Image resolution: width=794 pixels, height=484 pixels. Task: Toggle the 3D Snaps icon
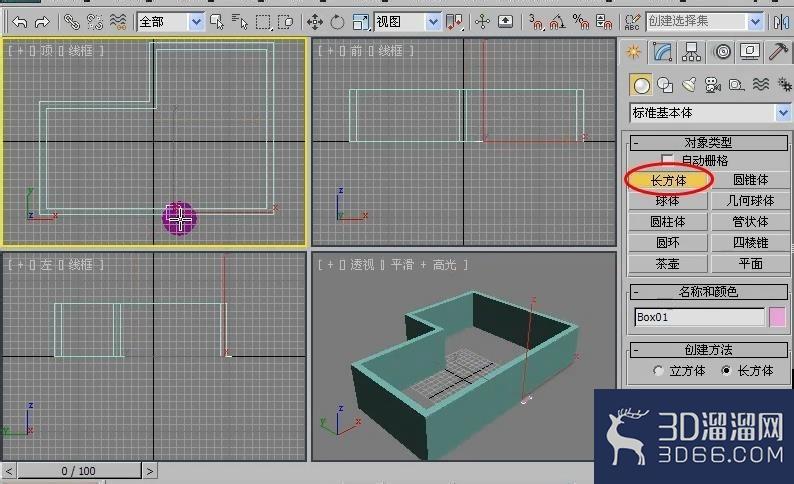click(x=535, y=22)
